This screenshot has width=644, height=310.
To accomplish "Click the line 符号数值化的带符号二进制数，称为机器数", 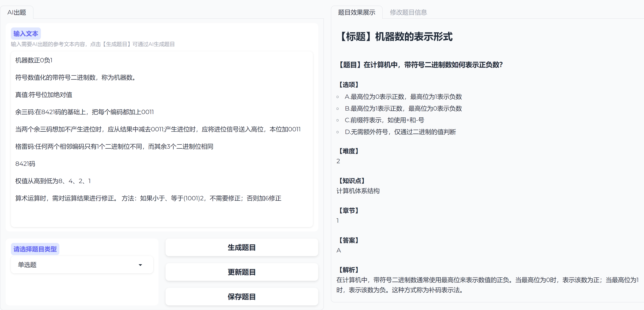I will (76, 77).
